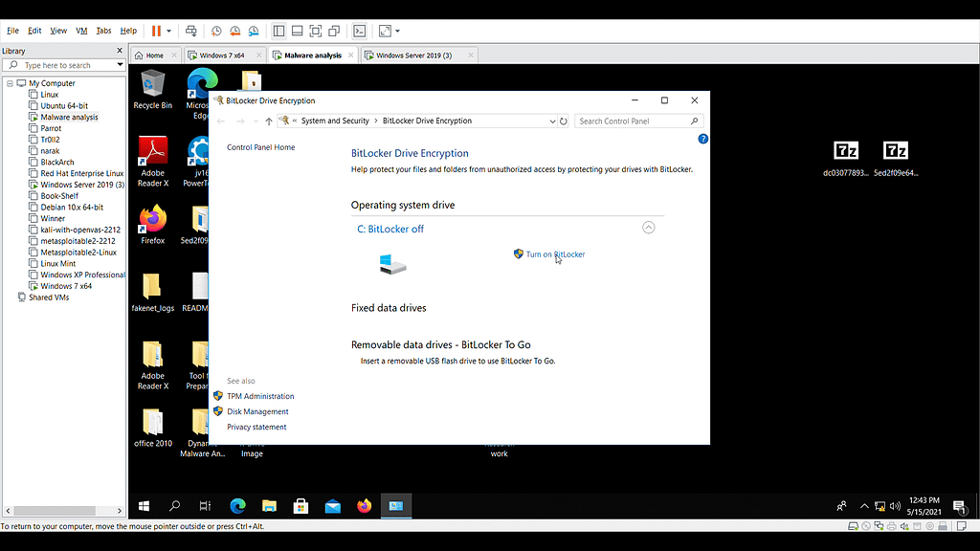Open BitLocker help with the question mark icon

pos(703,139)
